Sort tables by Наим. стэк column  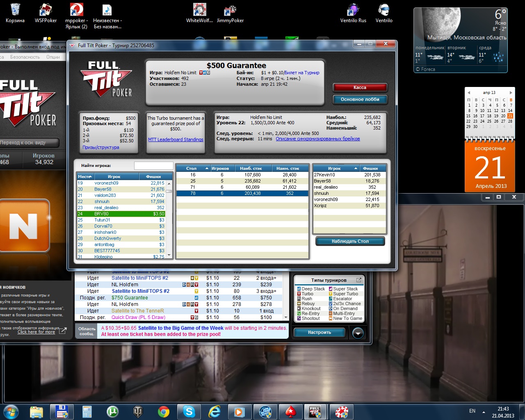pos(290,168)
